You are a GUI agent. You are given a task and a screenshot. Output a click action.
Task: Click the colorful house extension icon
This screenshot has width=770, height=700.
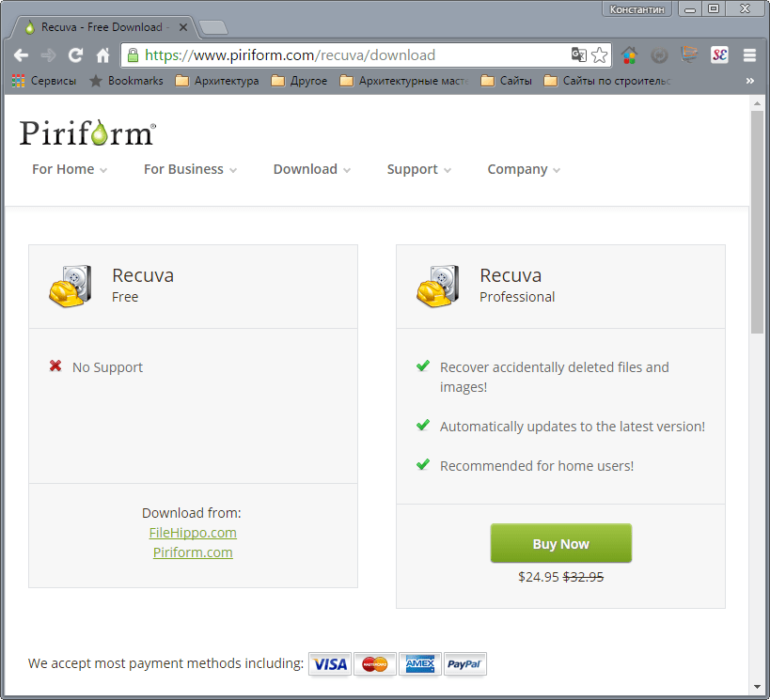point(629,55)
